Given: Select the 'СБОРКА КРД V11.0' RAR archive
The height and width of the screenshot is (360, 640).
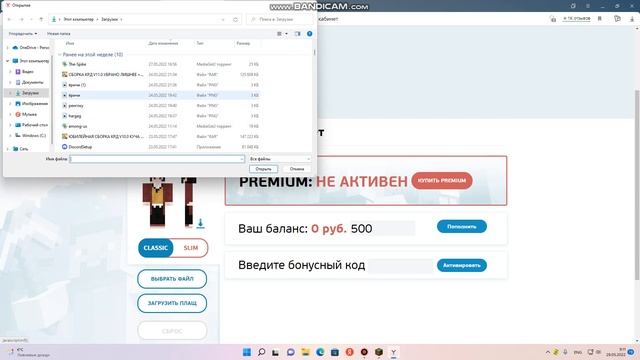Looking at the screenshot, I should pyautogui.click(x=160, y=75).
